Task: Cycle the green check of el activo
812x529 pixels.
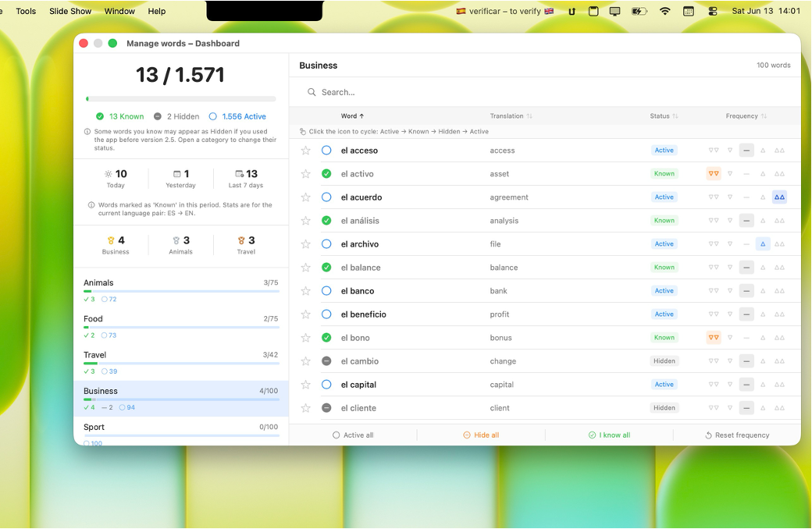Action: coord(326,174)
